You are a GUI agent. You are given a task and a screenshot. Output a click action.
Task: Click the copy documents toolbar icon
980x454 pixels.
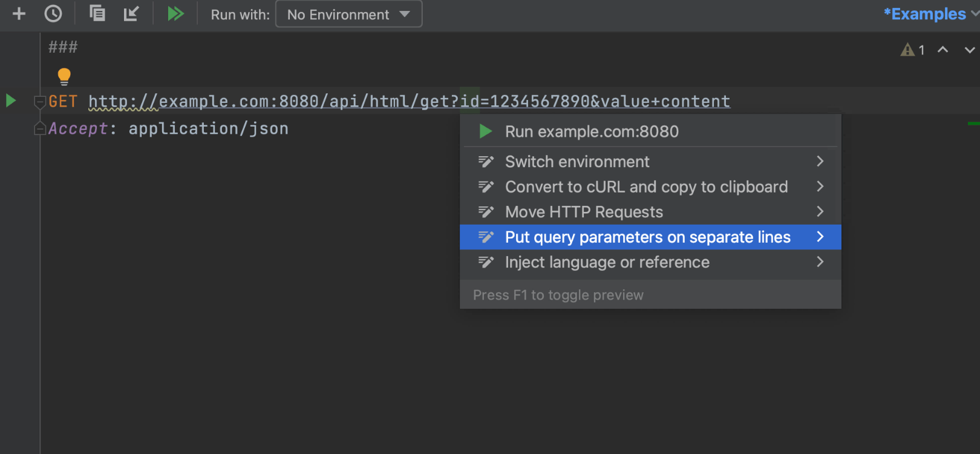pyautogui.click(x=97, y=13)
